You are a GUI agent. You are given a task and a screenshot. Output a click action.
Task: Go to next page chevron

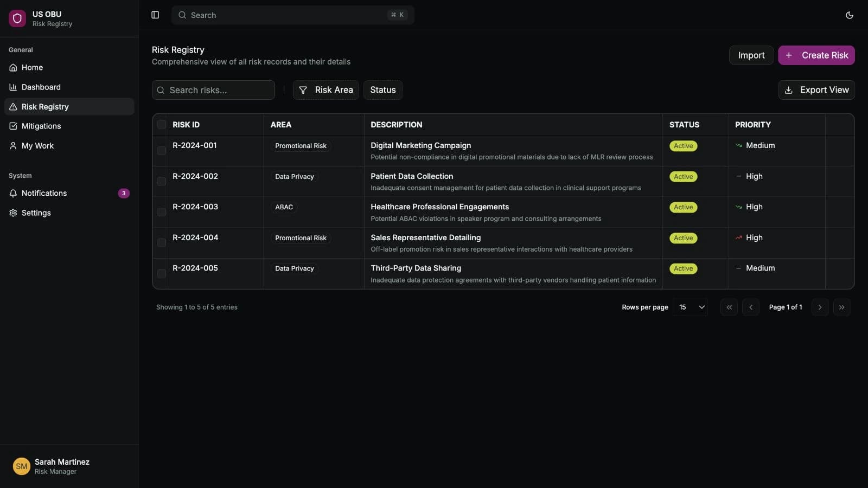(820, 307)
